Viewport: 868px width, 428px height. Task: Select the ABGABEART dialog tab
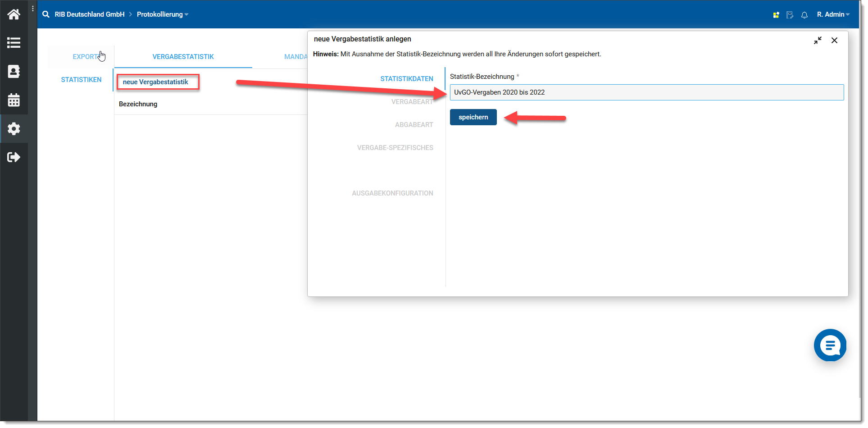click(414, 125)
